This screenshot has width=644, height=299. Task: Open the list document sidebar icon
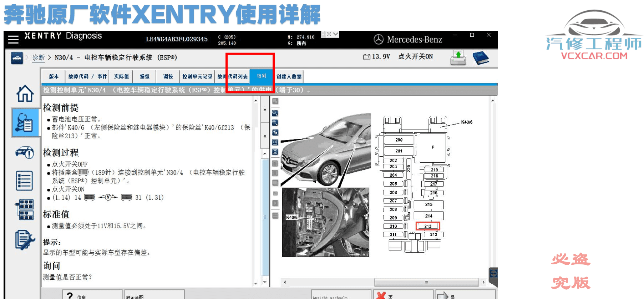[x=24, y=181]
